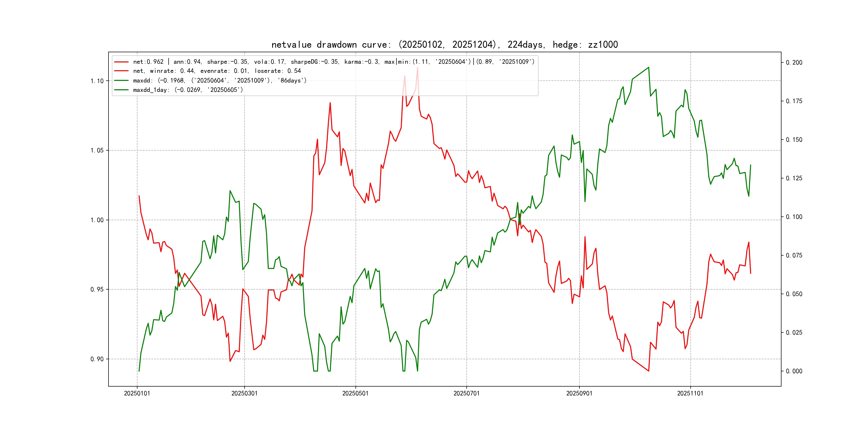Click right axis tick label 0.000
Viewport: 868px width, 434px height.
[x=794, y=371]
